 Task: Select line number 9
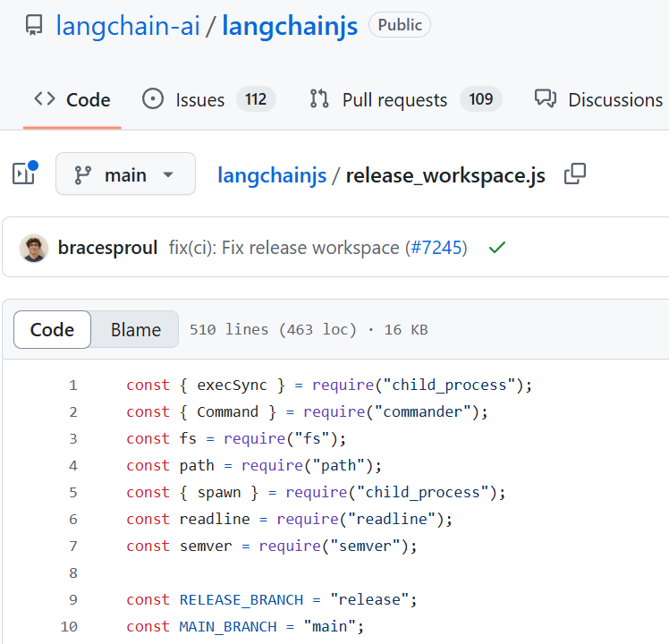[x=73, y=599]
